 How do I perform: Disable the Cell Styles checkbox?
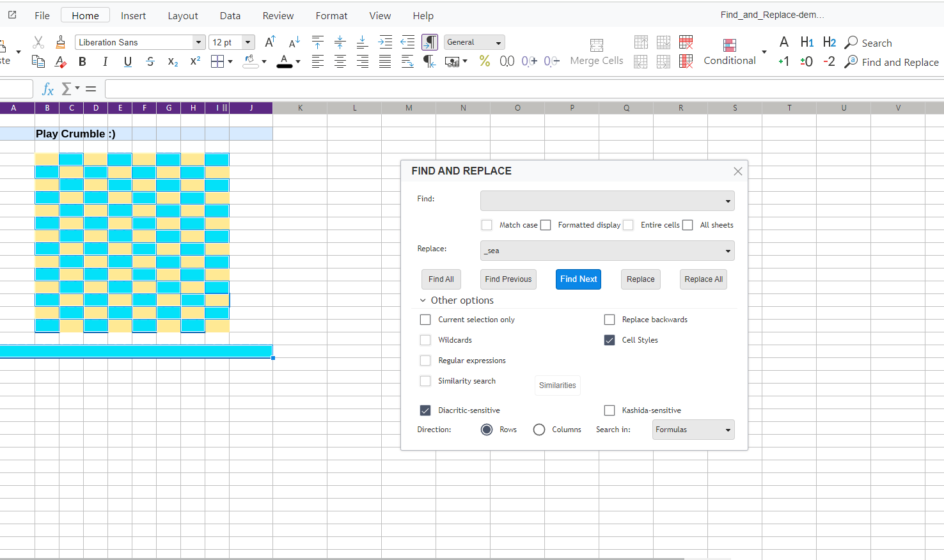609,339
